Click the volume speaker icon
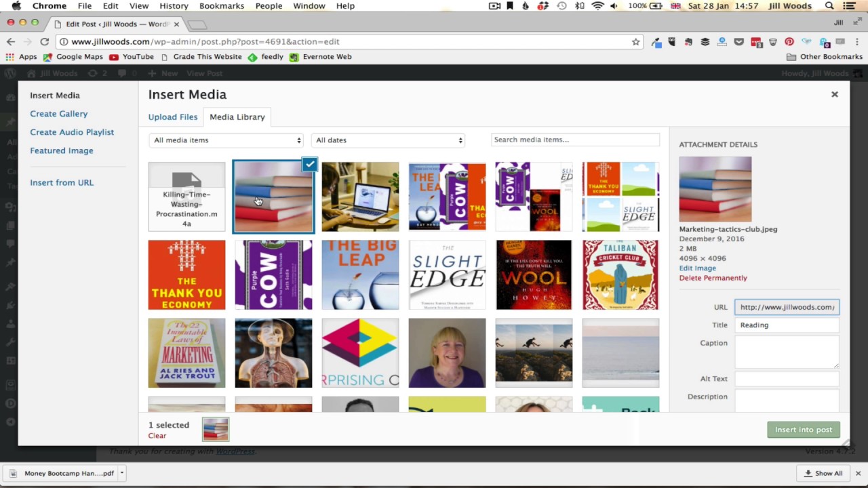868x488 pixels. (x=614, y=6)
